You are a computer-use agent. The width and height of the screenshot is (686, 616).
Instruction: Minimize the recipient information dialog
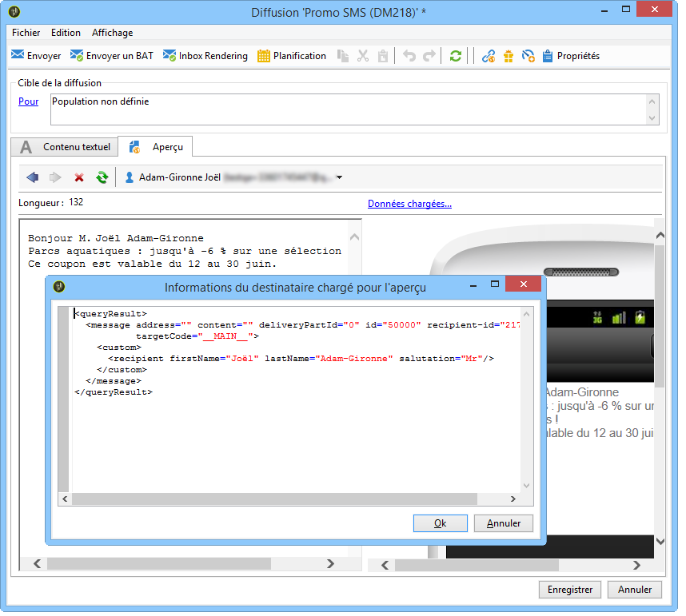click(473, 285)
